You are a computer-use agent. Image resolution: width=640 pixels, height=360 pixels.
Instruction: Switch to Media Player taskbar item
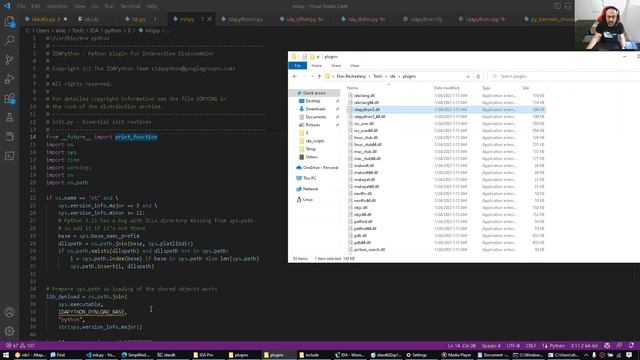[x=456, y=355]
